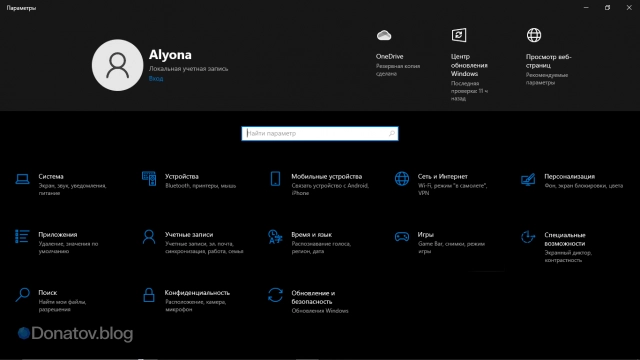The image size is (640, 360).
Task: Select the Учетные записи person icon
Action: 149,237
